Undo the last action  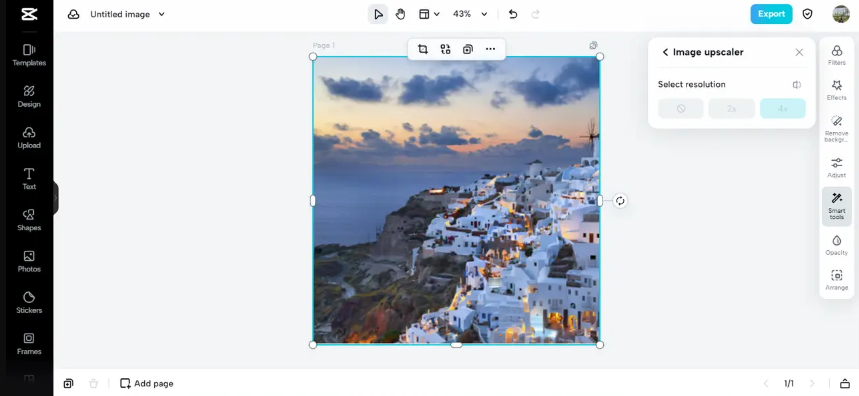(x=513, y=14)
